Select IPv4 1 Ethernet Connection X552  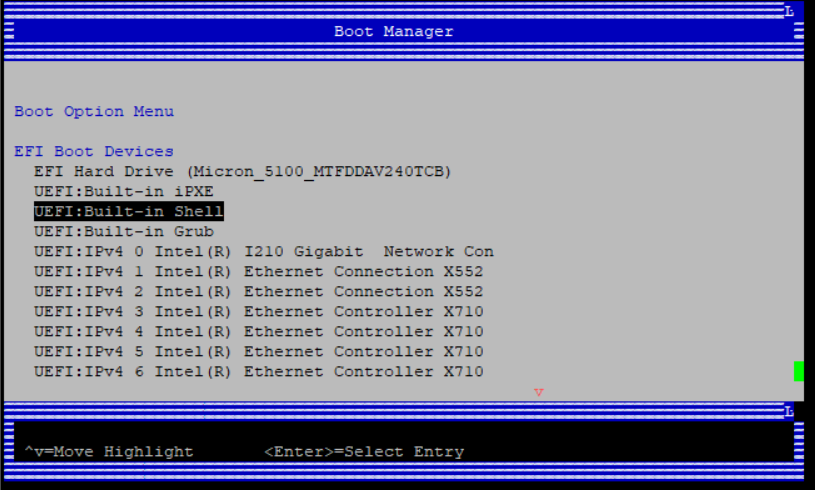(x=258, y=272)
